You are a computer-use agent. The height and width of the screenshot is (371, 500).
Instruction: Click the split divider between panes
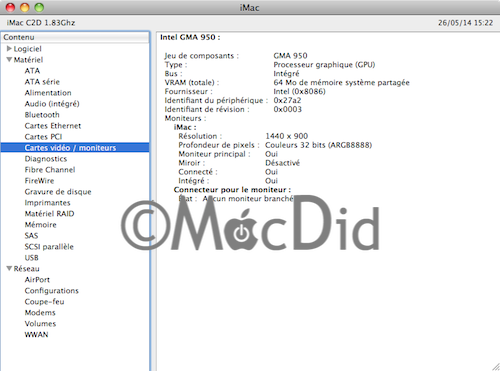coord(153,201)
